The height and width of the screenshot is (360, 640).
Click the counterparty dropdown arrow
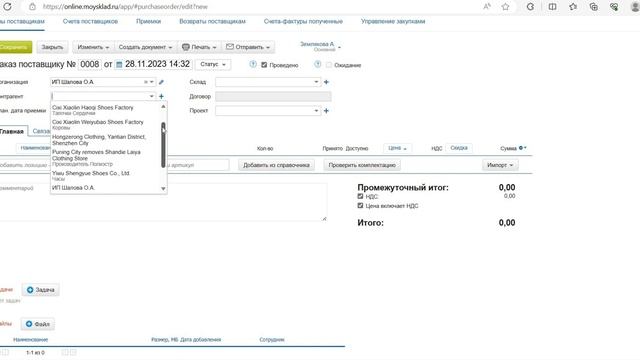click(151, 96)
